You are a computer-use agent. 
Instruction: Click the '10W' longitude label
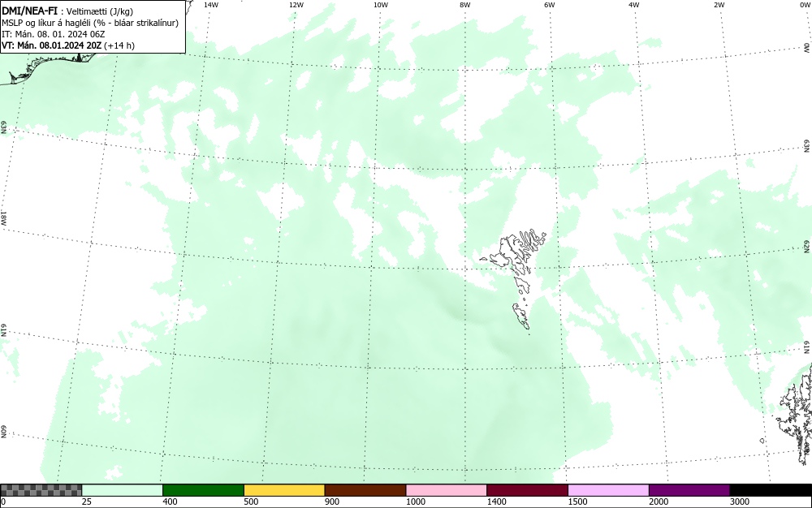pyautogui.click(x=381, y=5)
